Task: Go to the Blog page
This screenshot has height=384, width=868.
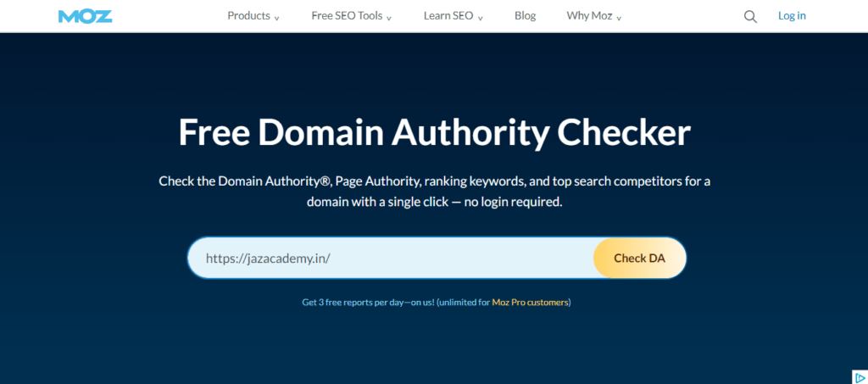Action: 525,16
